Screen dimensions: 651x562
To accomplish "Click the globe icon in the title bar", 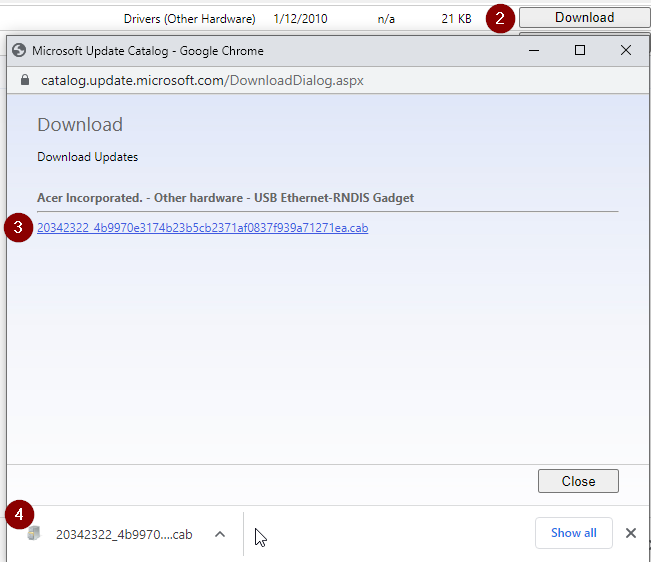I will (x=19, y=50).
